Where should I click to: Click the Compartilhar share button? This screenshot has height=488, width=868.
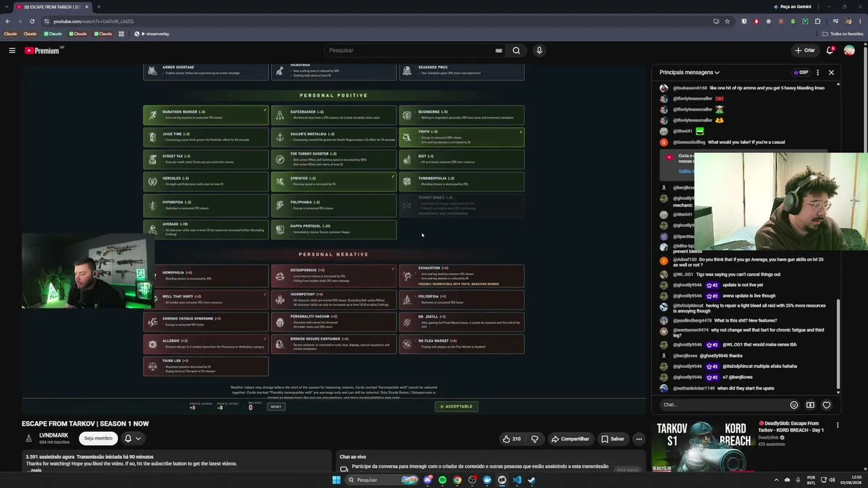pos(570,439)
